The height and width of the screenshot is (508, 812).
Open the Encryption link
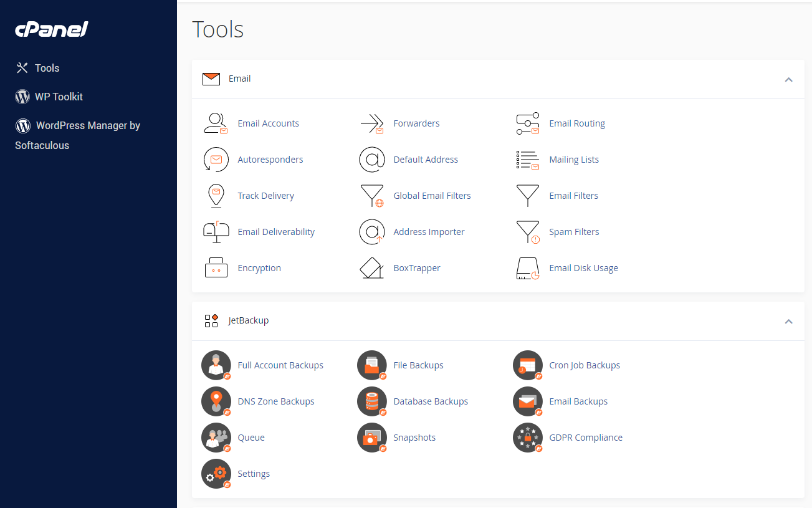coord(259,268)
